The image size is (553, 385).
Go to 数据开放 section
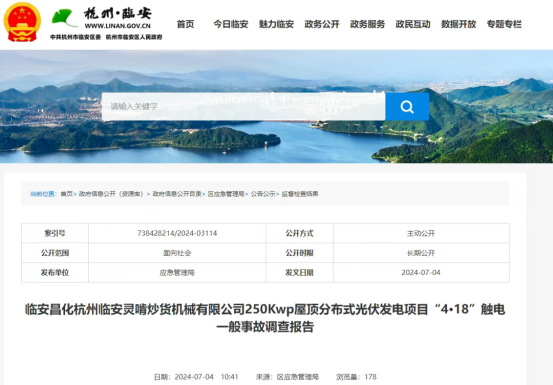[458, 24]
